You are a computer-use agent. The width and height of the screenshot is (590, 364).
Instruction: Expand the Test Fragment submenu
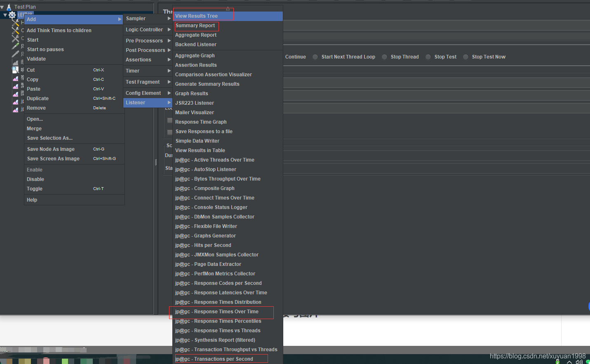pos(148,82)
